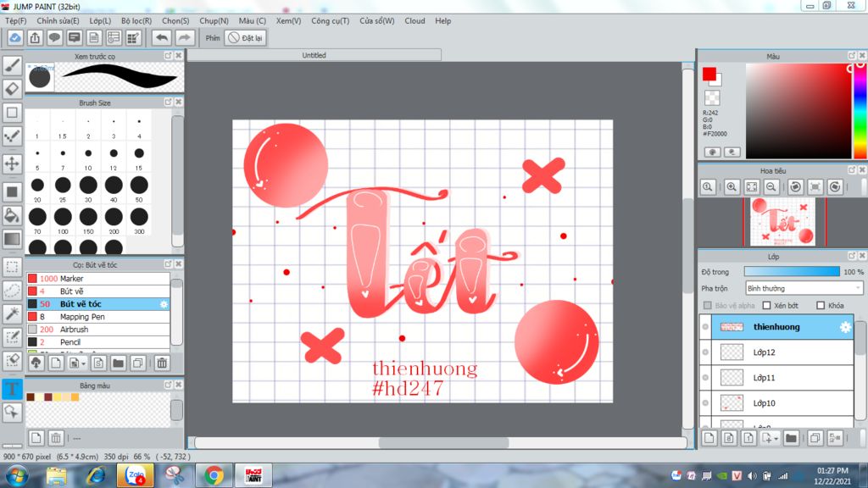This screenshot has height=488, width=868.
Task: Open settings gear of thienhuong layer
Action: (x=845, y=327)
